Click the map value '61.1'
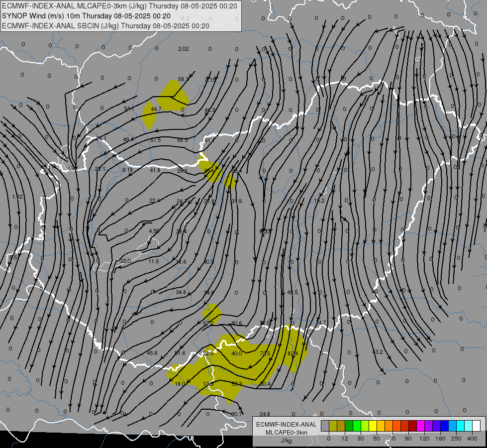Image resolution: width=487 pixels, height=448 pixels. tap(209, 140)
